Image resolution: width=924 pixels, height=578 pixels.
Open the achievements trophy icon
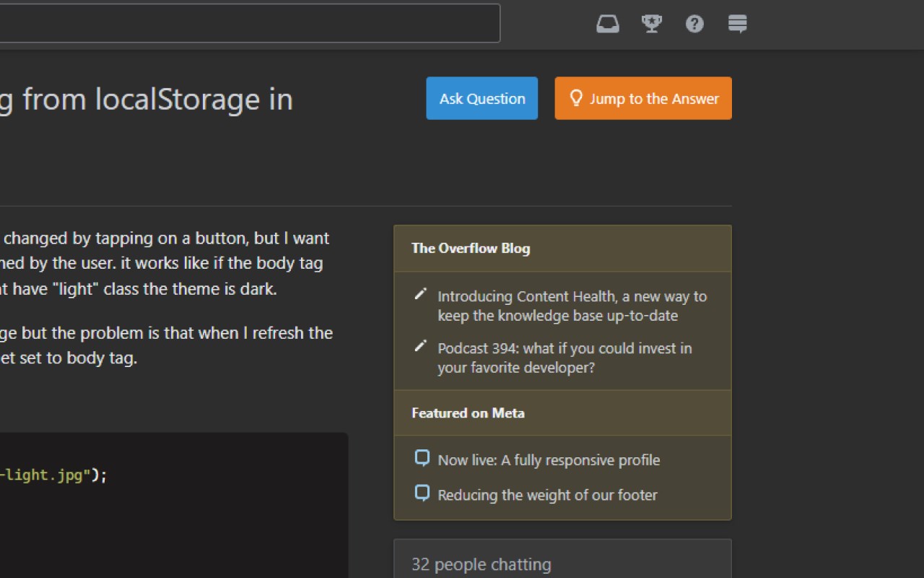(x=652, y=25)
